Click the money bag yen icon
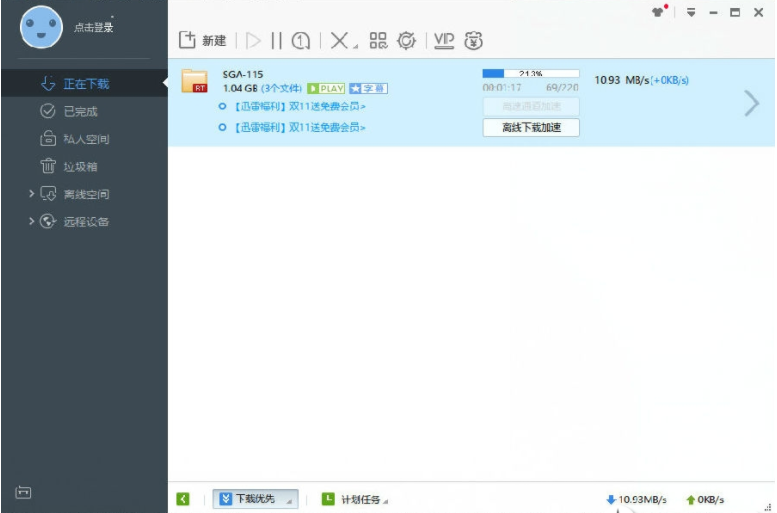 [474, 41]
